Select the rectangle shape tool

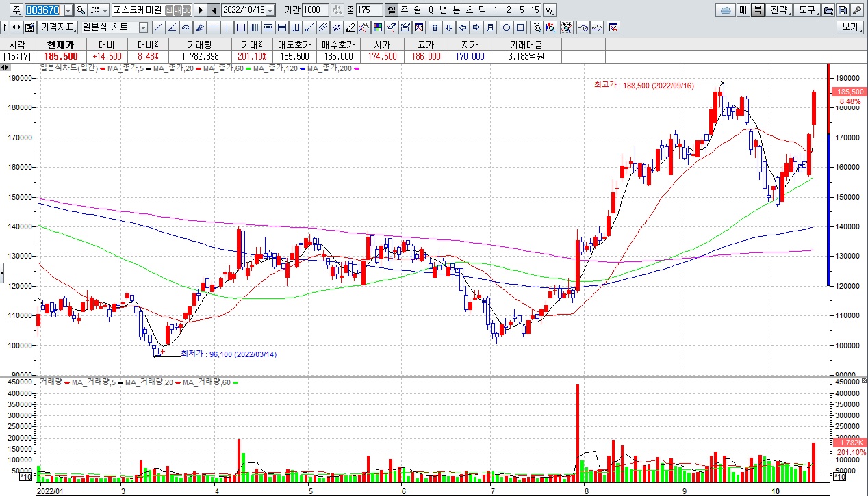pyautogui.click(x=520, y=27)
